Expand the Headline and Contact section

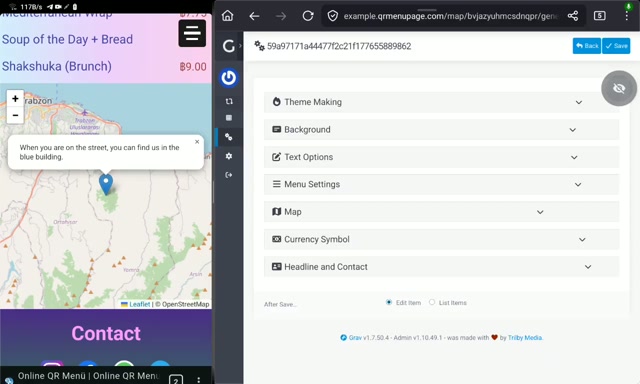click(441, 266)
